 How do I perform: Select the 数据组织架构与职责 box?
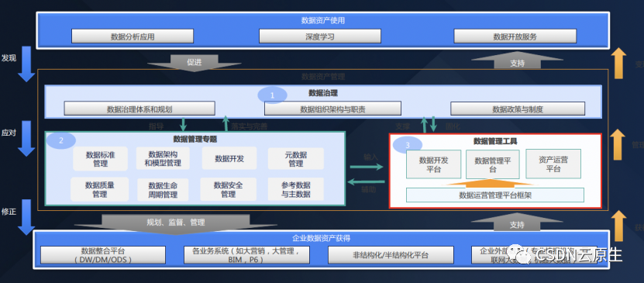[x=332, y=109]
